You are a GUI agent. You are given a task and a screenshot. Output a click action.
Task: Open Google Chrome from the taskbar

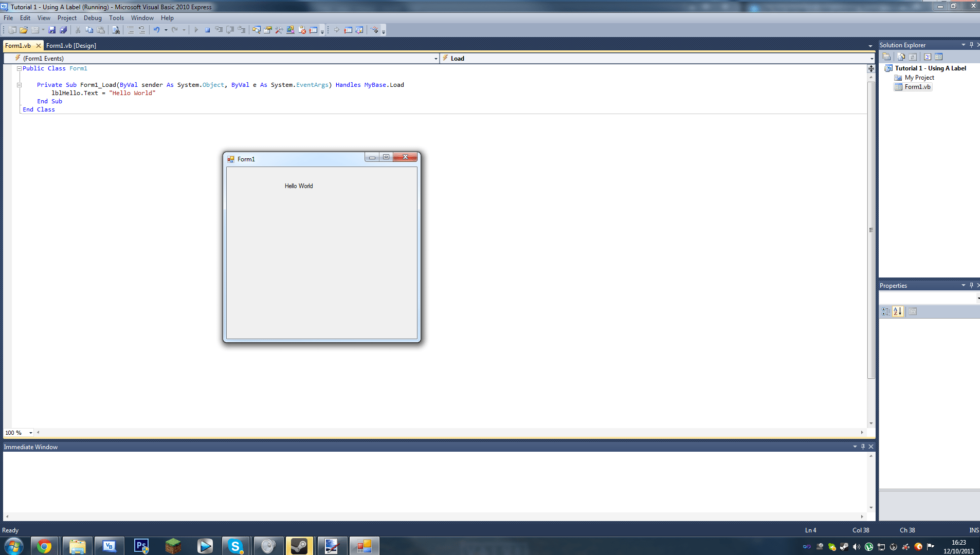point(44,546)
